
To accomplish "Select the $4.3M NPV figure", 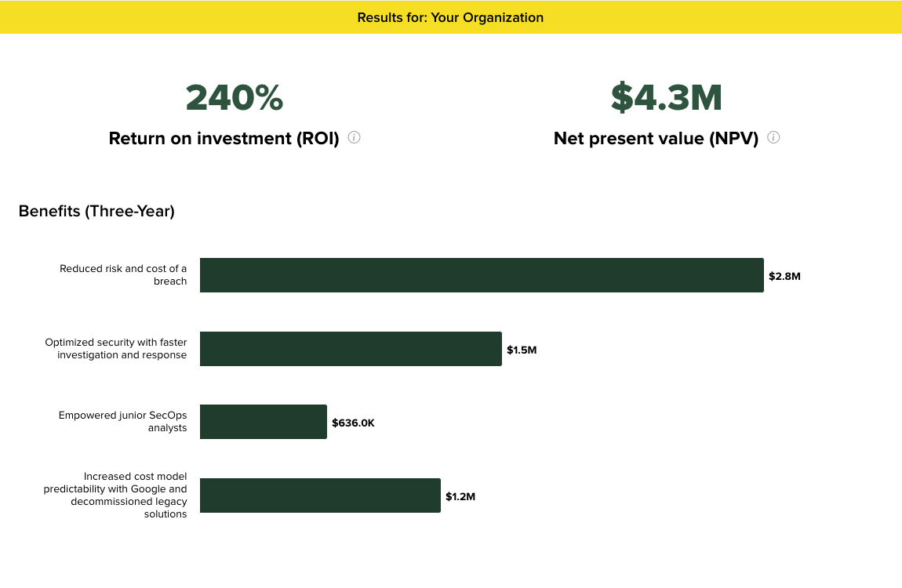I will coord(666,97).
